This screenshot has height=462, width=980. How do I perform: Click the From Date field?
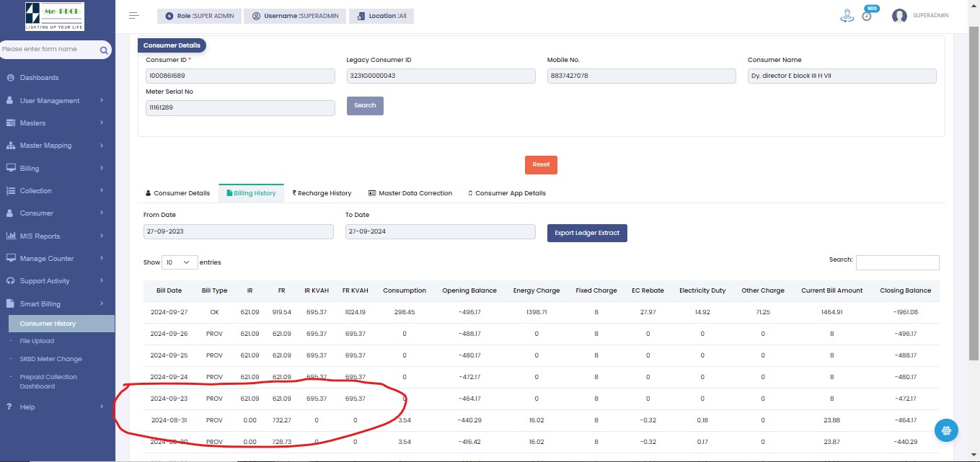(x=239, y=231)
